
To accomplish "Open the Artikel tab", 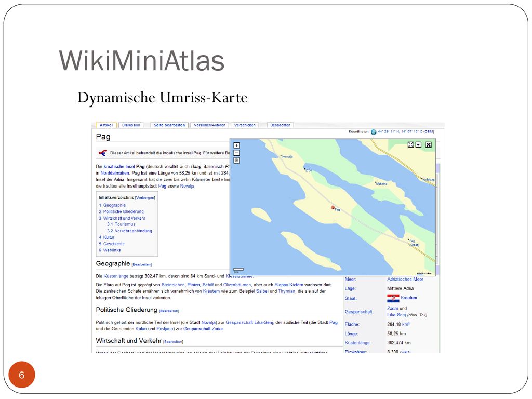I will 106,125.
